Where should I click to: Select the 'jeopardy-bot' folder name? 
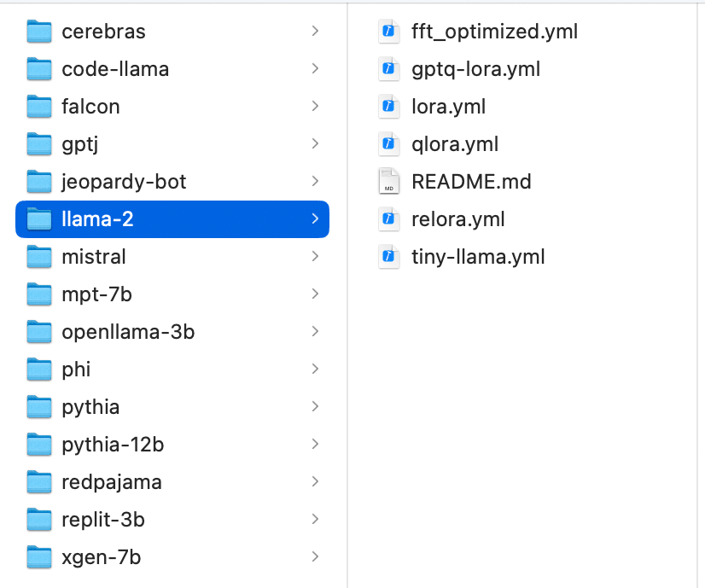[x=124, y=183]
